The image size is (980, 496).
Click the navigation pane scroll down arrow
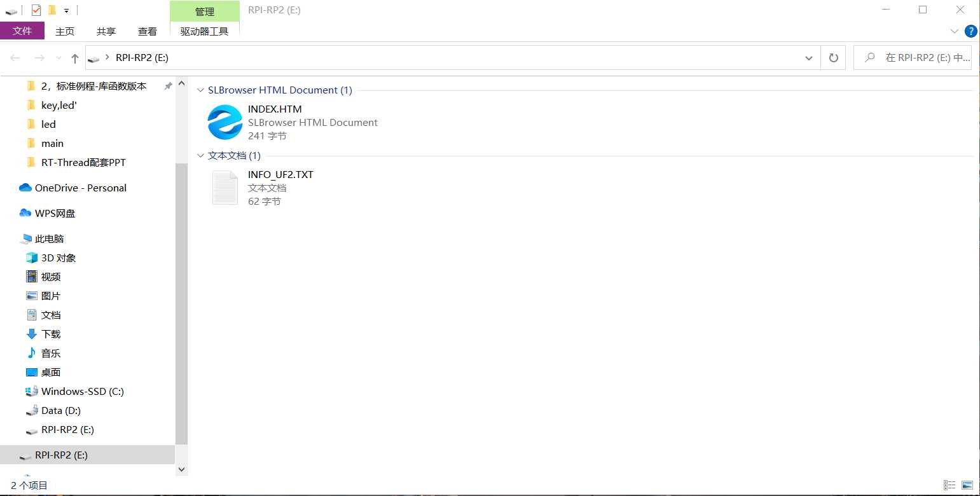tap(181, 469)
